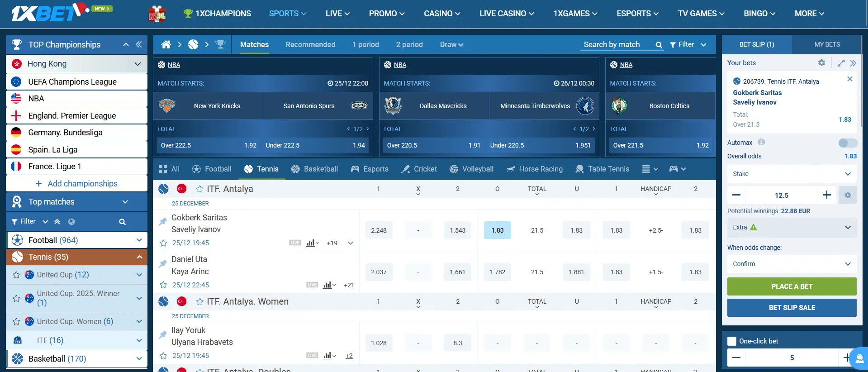Open UEFA Champions League championship
Screen dimensions: 868x372
coord(76,82)
